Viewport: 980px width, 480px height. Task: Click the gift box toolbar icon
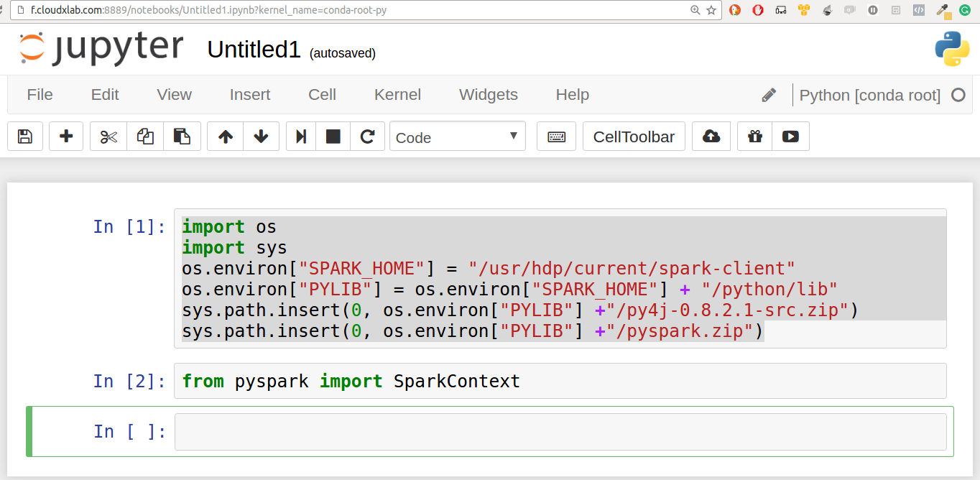(754, 137)
